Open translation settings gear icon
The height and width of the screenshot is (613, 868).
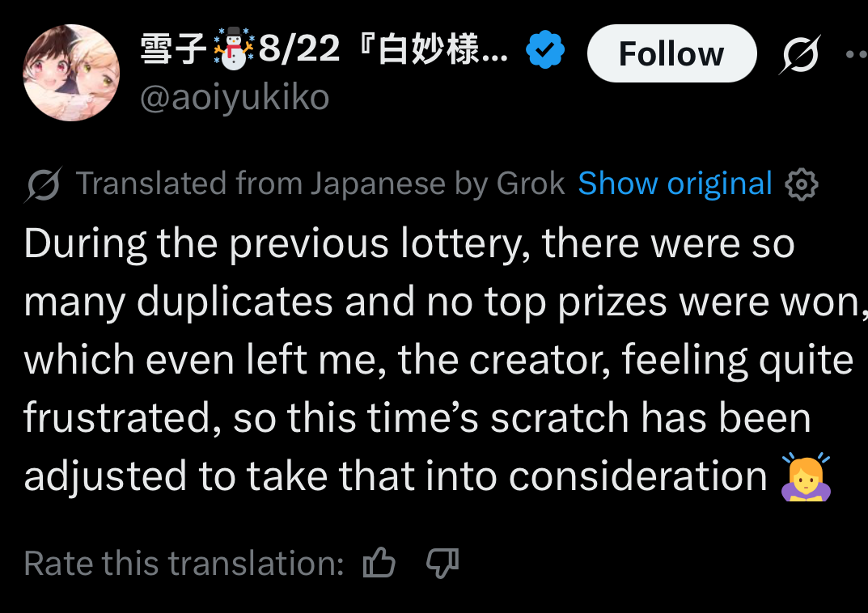801,184
